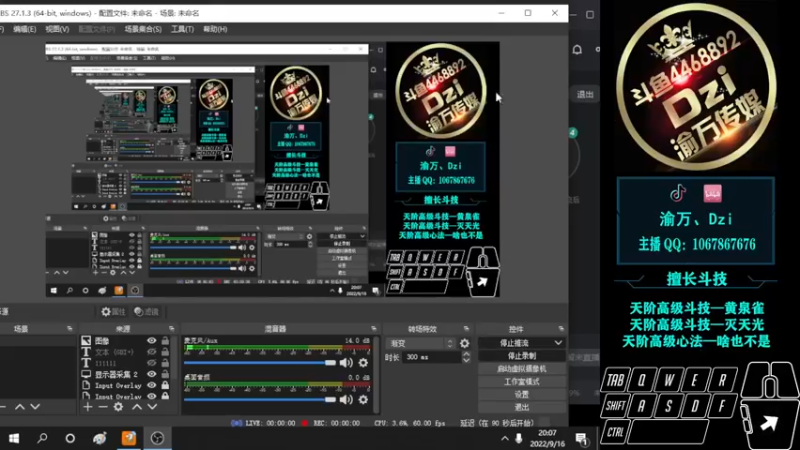
Task: Open the Windows Start menu
Action: click(14, 438)
